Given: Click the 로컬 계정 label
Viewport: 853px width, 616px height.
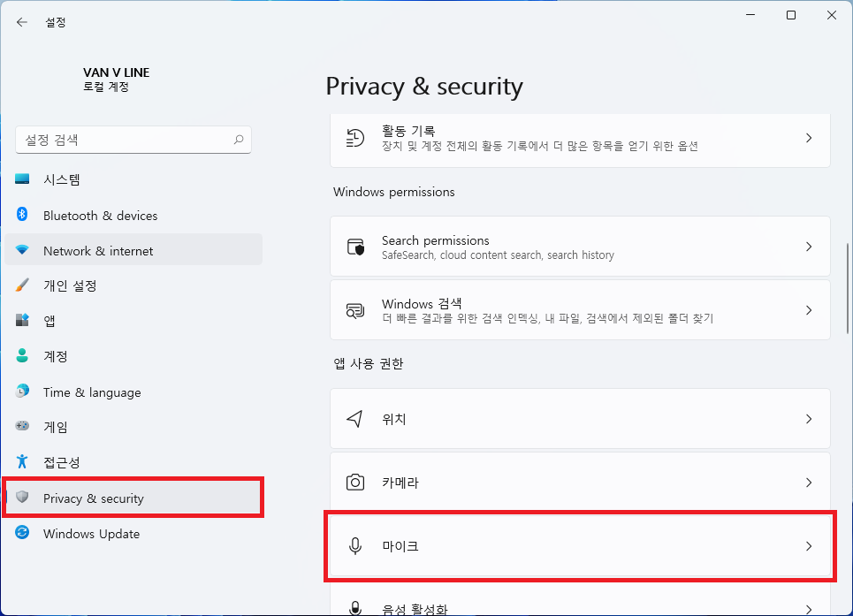Looking at the screenshot, I should coord(106,87).
